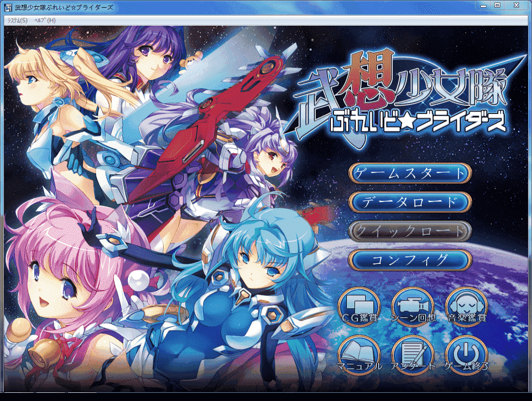Click the window title bar text
The image size is (532, 401).
[64, 7]
